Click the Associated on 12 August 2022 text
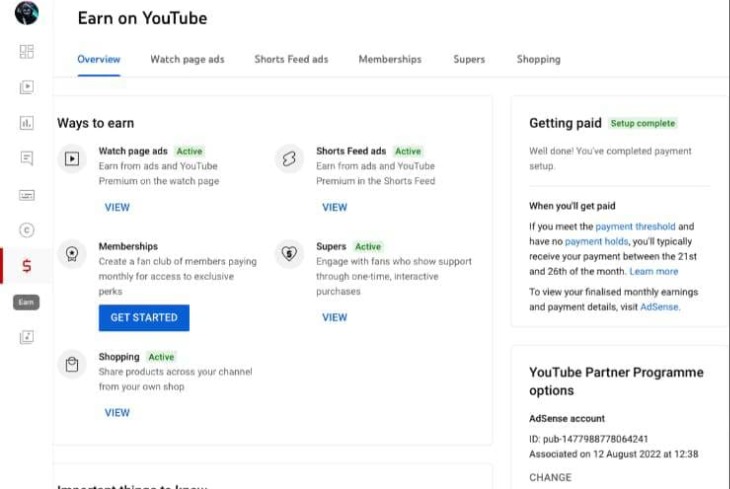Viewport: 730px width, 489px height. (614, 454)
